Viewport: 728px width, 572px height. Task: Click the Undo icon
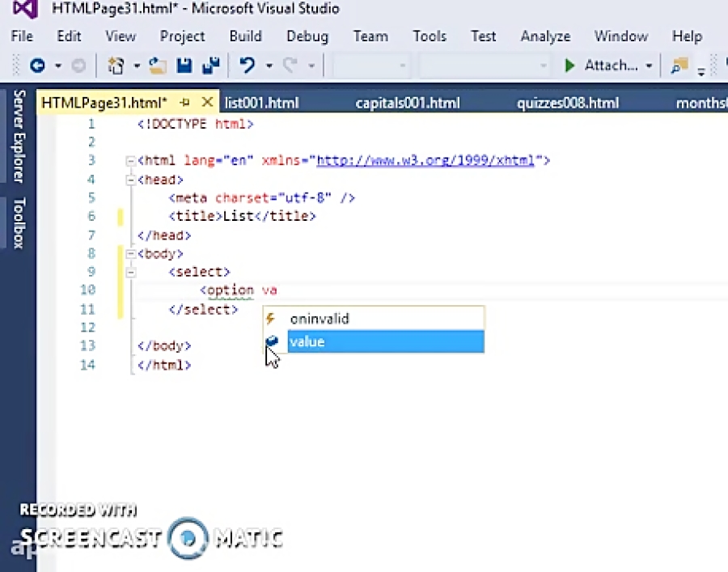click(248, 66)
